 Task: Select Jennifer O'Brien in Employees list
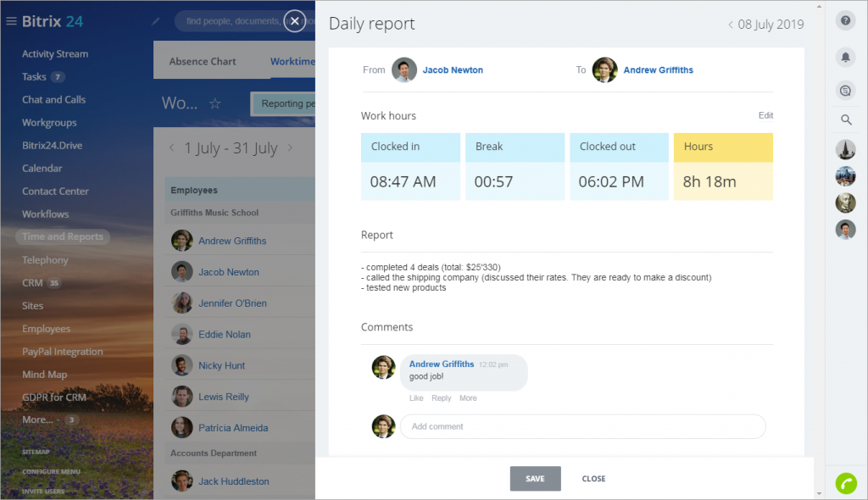pos(232,303)
